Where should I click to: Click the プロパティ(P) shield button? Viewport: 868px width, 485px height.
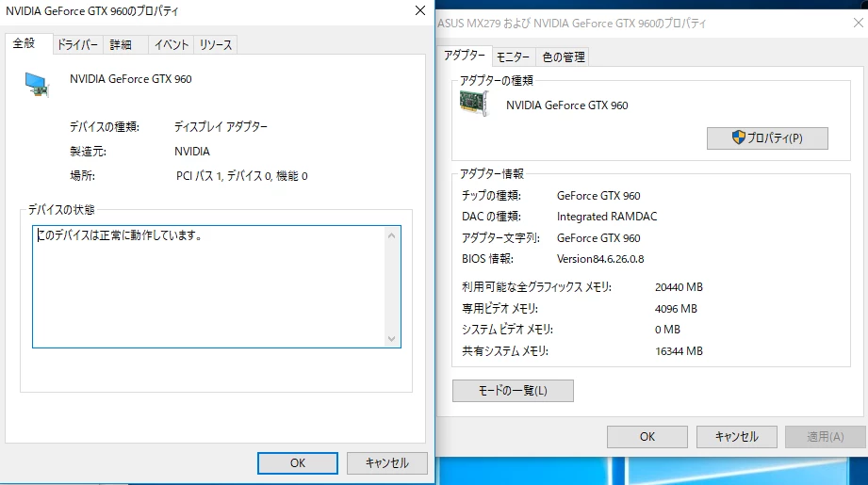point(767,138)
